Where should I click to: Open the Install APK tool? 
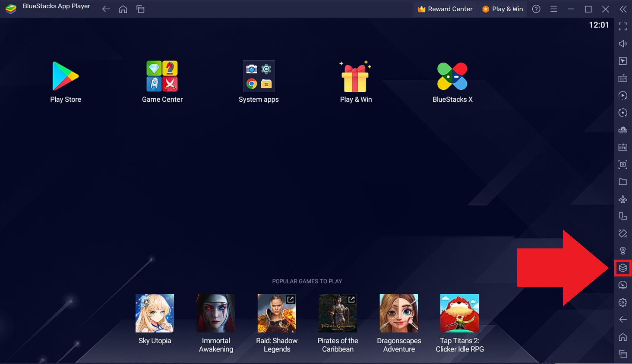pos(623,147)
